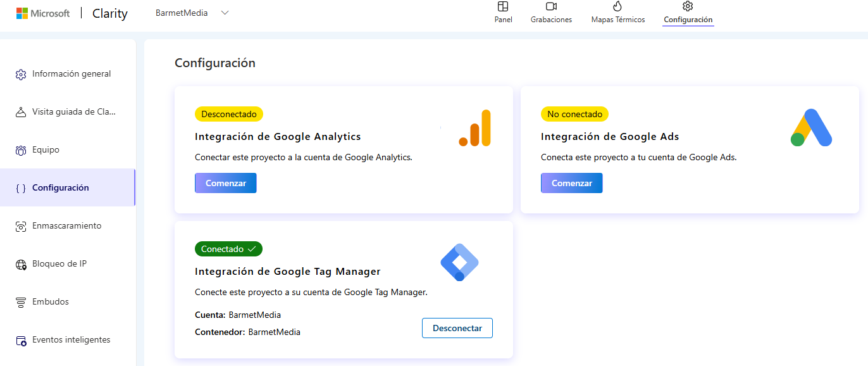Select the BarmetMedia project name

(x=182, y=13)
